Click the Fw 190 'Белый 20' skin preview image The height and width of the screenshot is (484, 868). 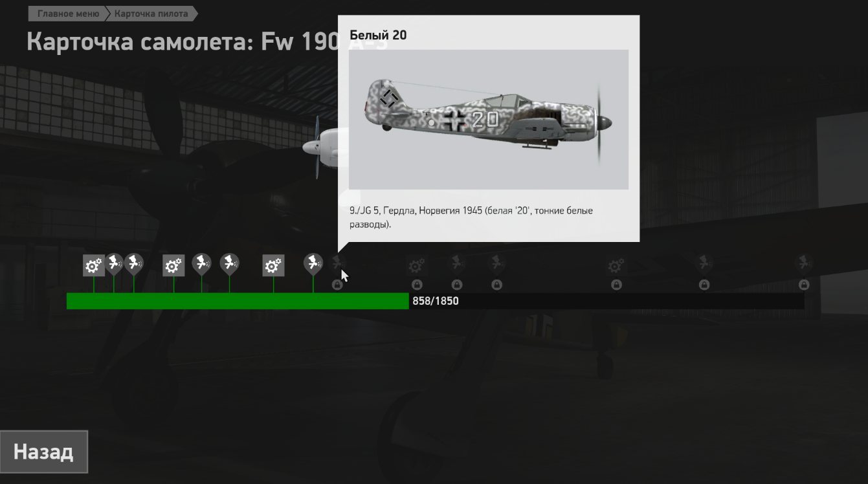pos(489,120)
